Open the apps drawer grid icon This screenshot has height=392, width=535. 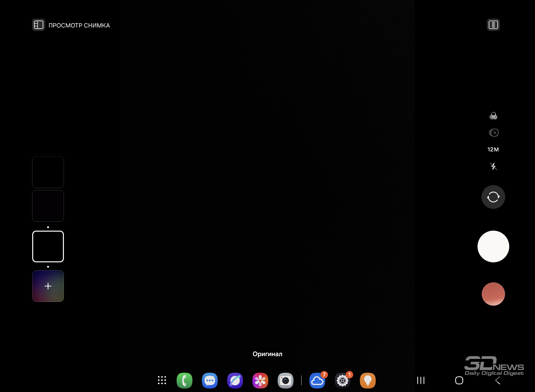pos(162,380)
